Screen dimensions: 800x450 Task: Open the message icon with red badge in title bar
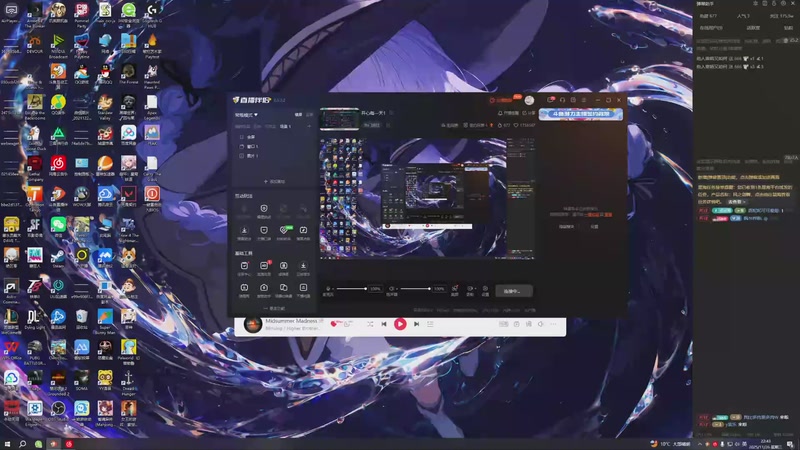click(x=551, y=100)
